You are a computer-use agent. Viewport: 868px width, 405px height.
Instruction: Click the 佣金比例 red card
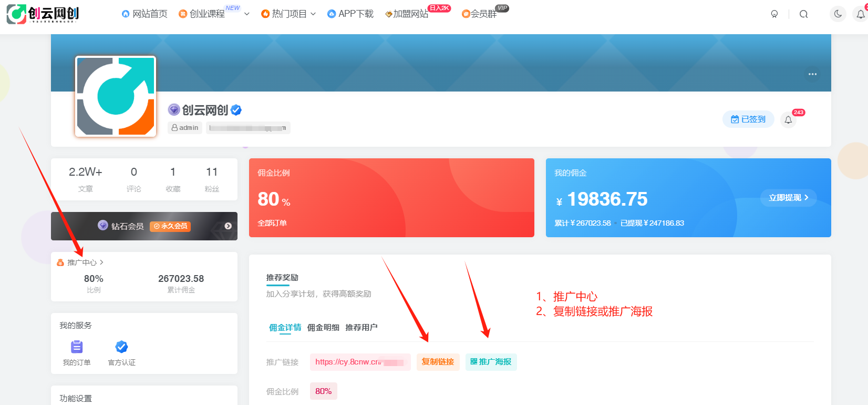[x=391, y=198]
